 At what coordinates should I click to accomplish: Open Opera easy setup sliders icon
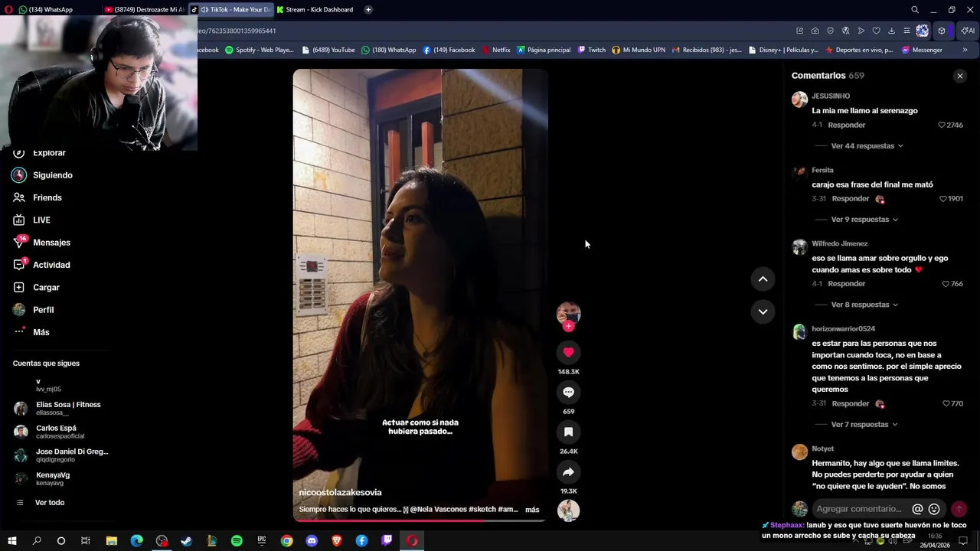click(906, 31)
